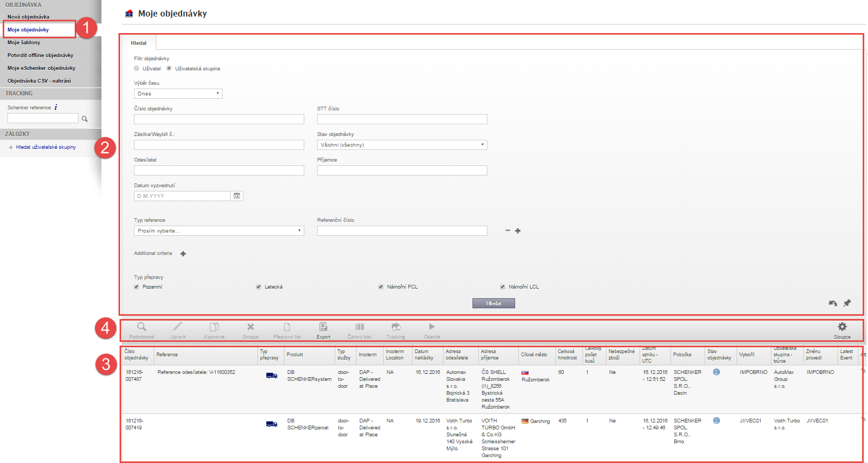Click the calendar icon for Datum vyzvednutí

[237, 196]
